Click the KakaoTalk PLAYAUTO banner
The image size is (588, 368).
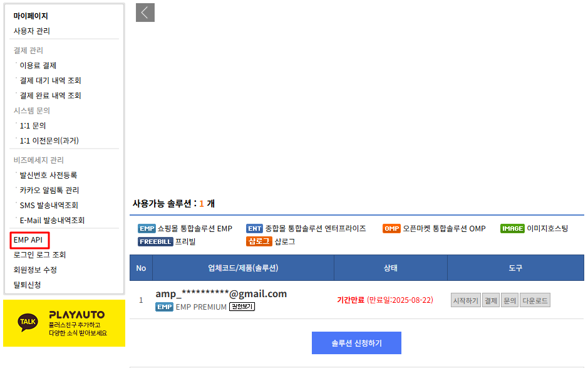(x=64, y=323)
